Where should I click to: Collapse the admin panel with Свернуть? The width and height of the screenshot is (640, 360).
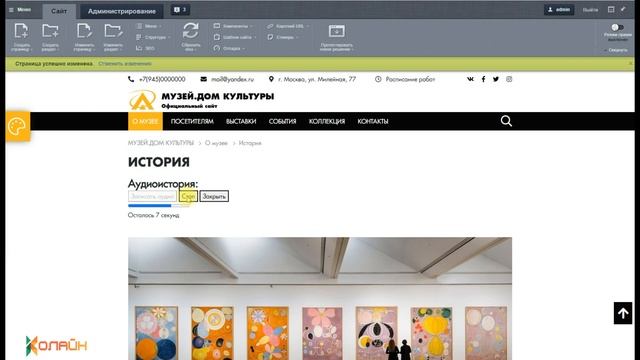616,50
